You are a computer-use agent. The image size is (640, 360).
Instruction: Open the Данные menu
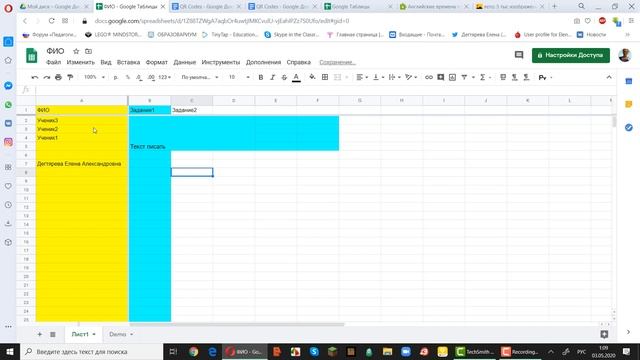pyautogui.click(x=184, y=62)
